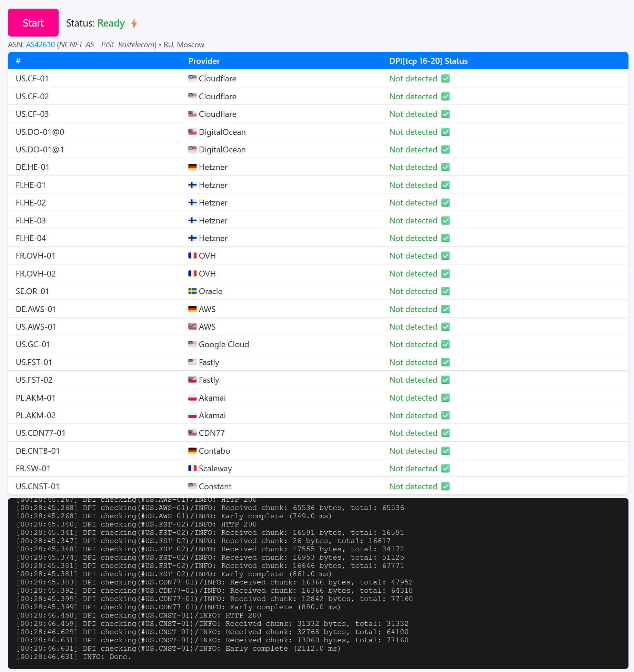This screenshot has height=672, width=634.
Task: Click the 'US.CDN77-01' row identifier
Action: (41, 433)
